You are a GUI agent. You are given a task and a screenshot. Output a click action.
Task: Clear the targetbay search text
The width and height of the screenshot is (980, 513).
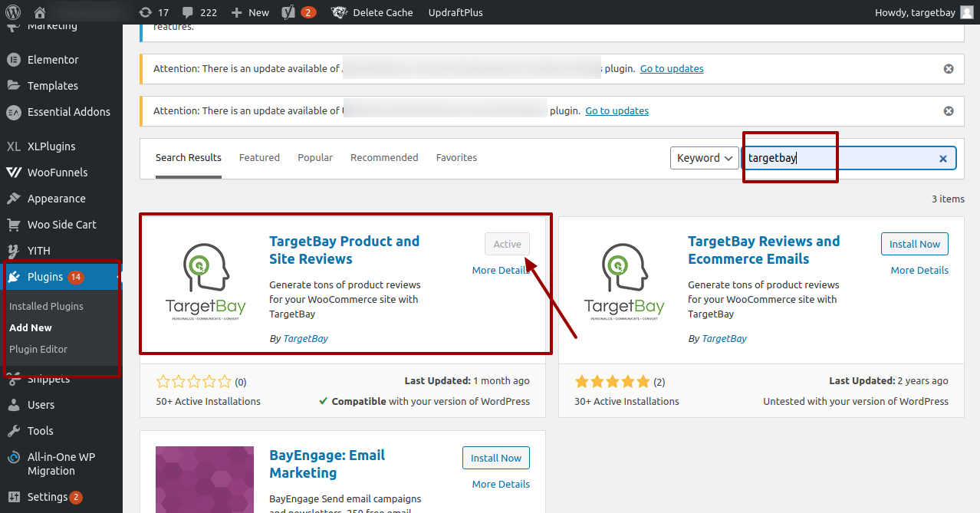(x=943, y=159)
